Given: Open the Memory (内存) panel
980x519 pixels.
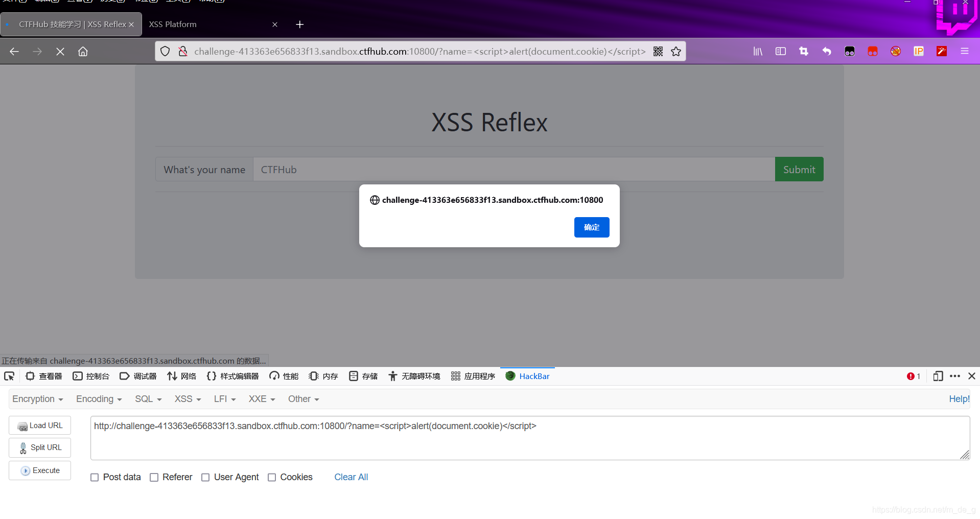Looking at the screenshot, I should click(323, 376).
